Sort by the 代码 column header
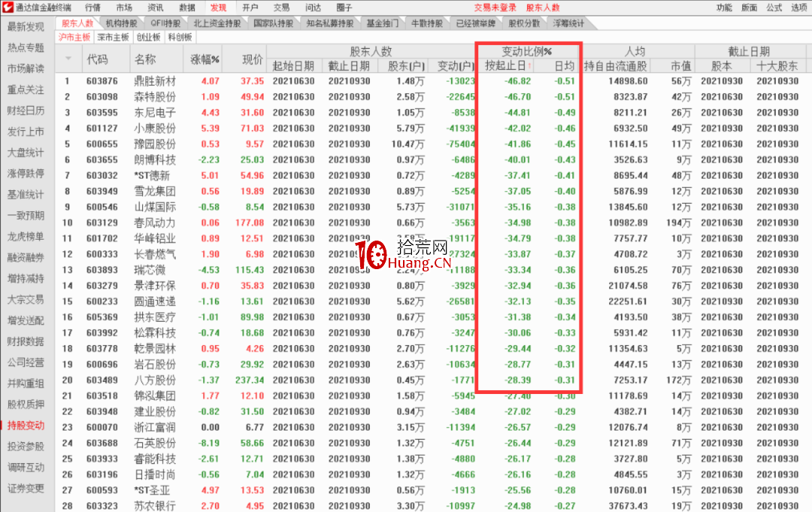 point(97,59)
